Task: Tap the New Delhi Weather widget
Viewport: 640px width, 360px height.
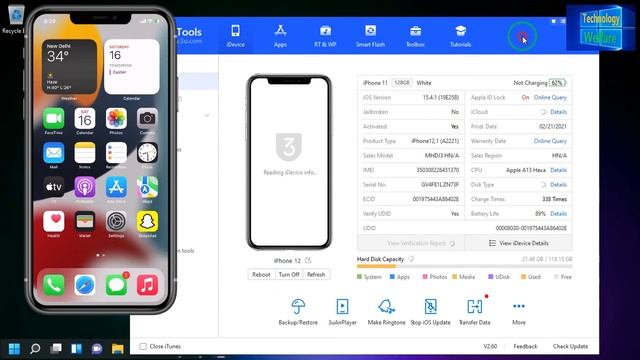Action: pos(69,67)
